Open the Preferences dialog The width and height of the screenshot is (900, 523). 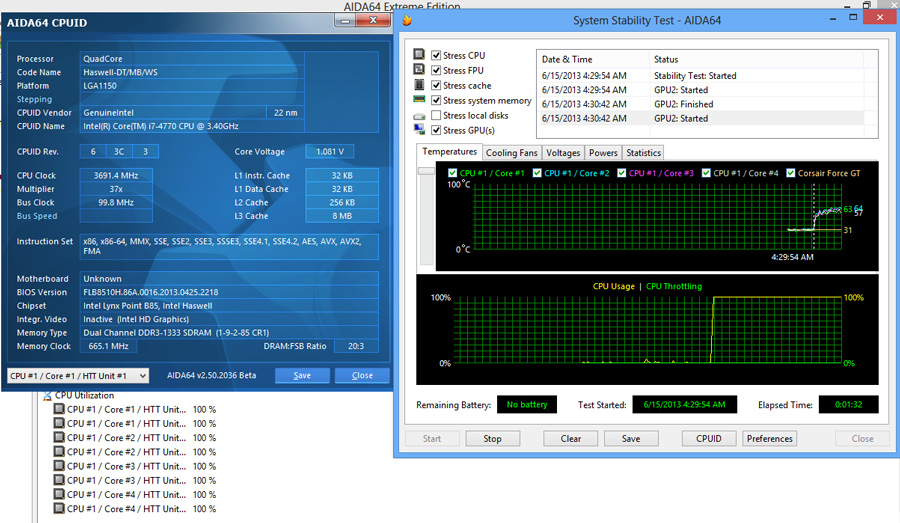[770, 439]
